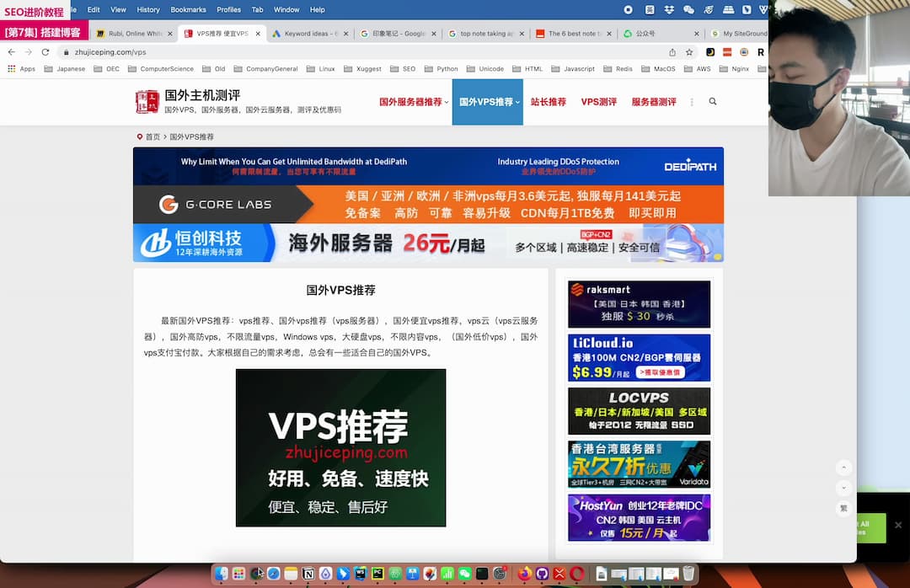Expand the 国外服务器推荐 dropdown menu

412,100
